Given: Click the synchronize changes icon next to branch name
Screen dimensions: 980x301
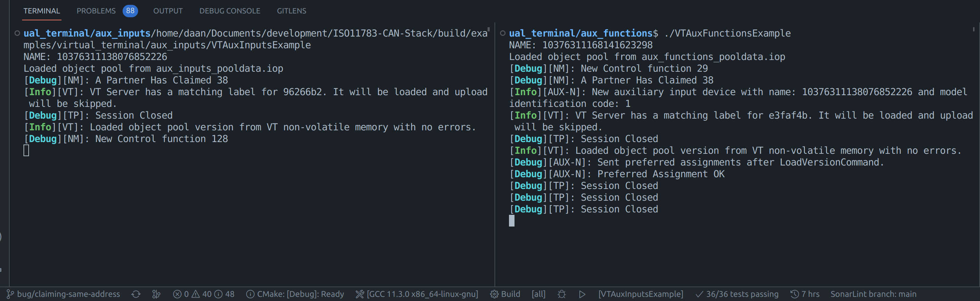Looking at the screenshot, I should (x=136, y=294).
